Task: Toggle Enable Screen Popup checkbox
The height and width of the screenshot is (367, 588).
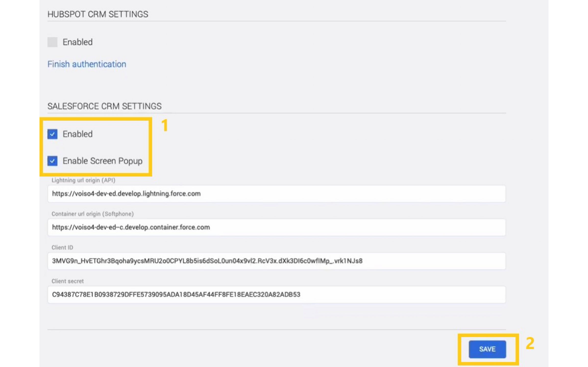Action: pos(52,161)
